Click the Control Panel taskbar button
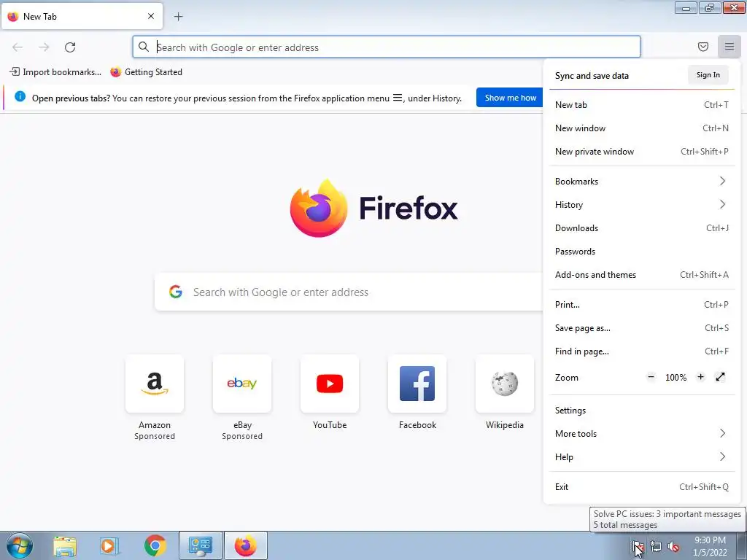This screenshot has width=747, height=560. 200,545
